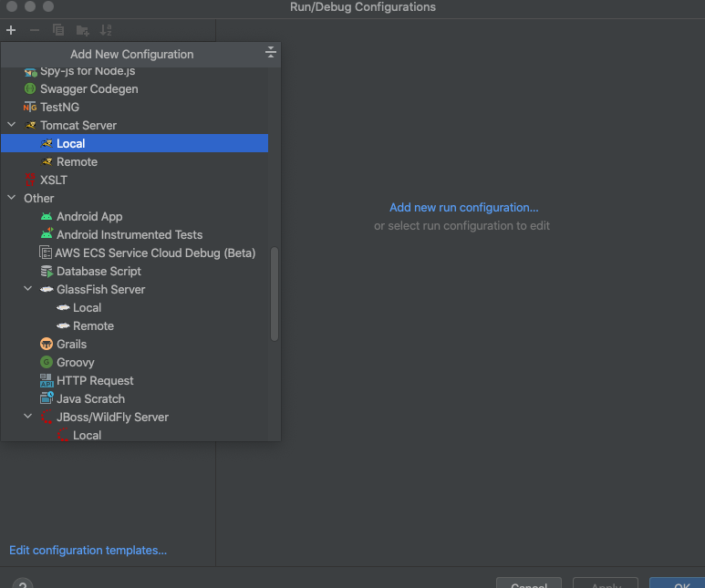Choose the Android Instrumented Tests label
705x588 pixels.
pos(130,234)
